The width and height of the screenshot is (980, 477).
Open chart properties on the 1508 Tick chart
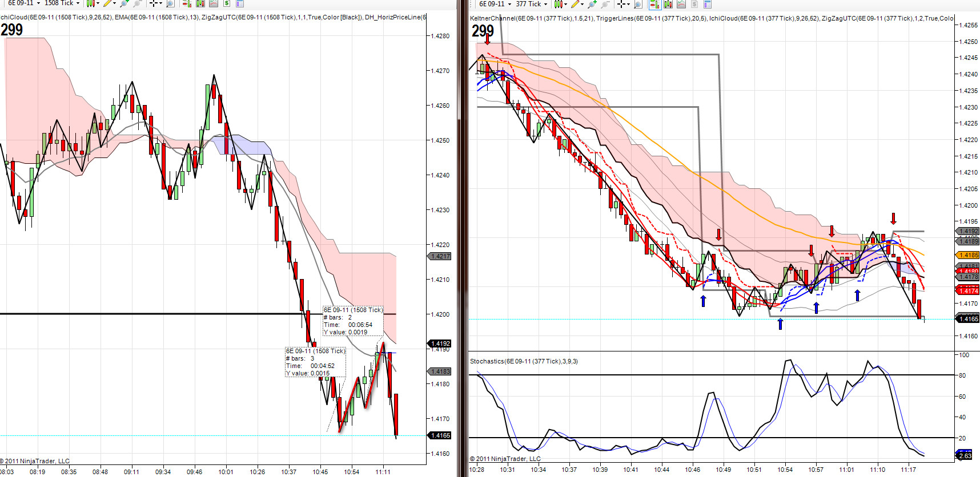pos(240,3)
